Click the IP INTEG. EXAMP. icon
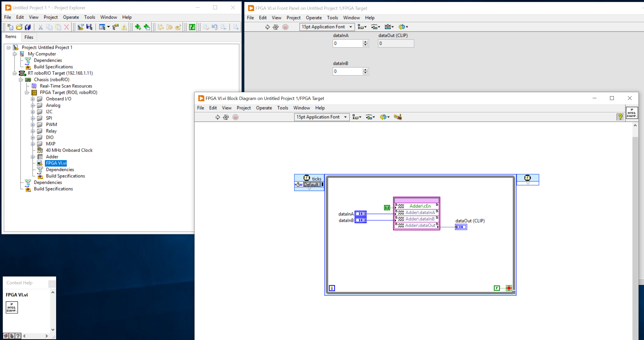 pos(632,113)
